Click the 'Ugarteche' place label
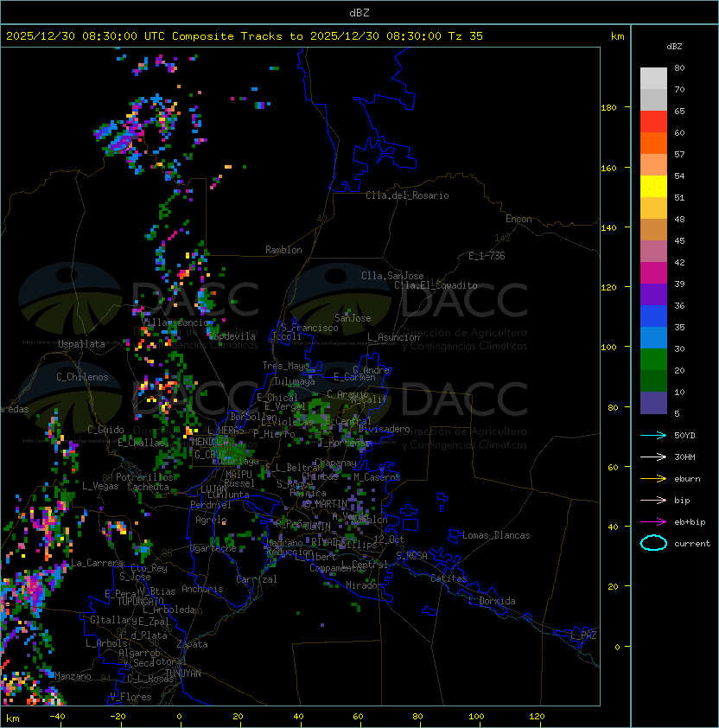Screen dimensions: 719x728 (x=213, y=548)
